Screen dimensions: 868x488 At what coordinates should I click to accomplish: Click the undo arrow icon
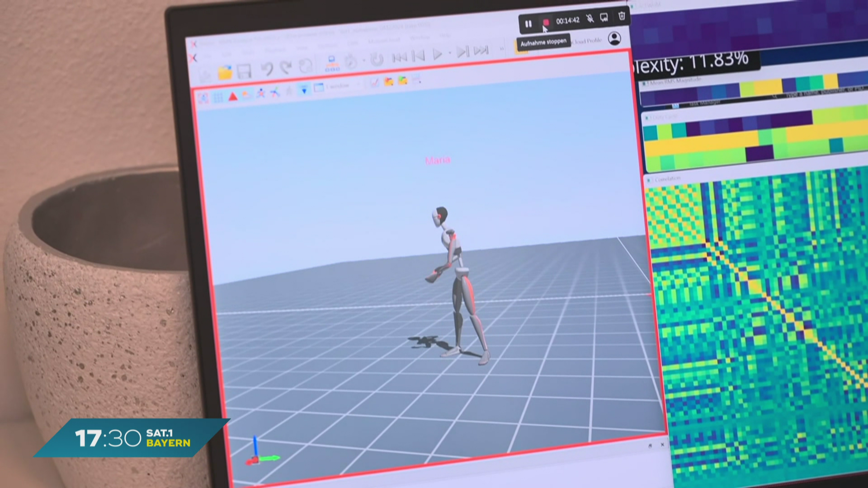click(267, 69)
